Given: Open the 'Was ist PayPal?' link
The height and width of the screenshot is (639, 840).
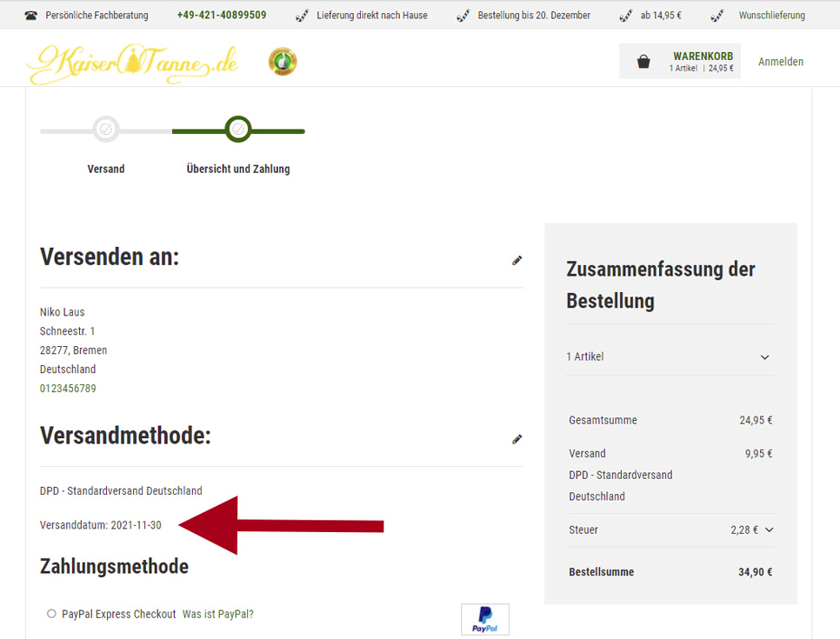Looking at the screenshot, I should click(x=218, y=614).
